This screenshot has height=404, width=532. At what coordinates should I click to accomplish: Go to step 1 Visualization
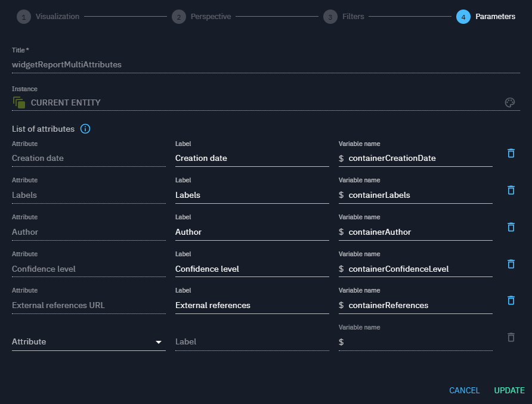49,17
